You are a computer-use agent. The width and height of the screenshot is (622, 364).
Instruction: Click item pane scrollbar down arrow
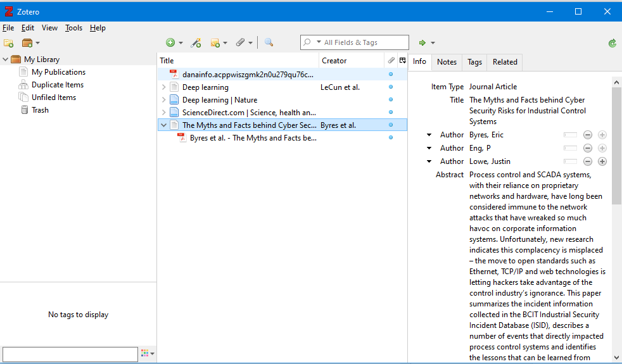(x=616, y=357)
